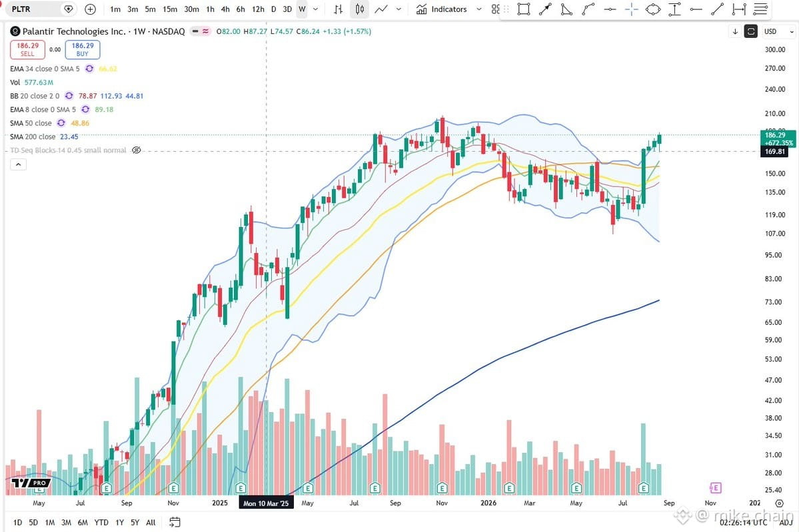The width and height of the screenshot is (799, 532).
Task: Click the compare or add symbol plus icon
Action: click(x=90, y=9)
